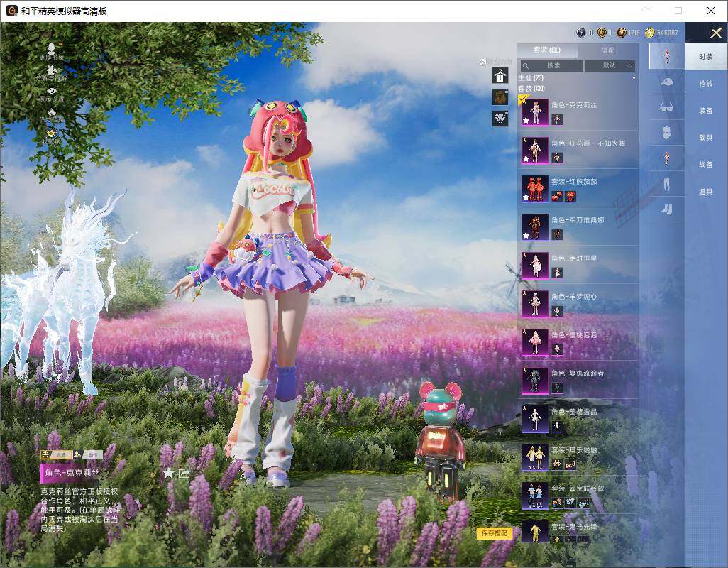The width and height of the screenshot is (728, 568).
Task: Select the 角色-绝对恒星 outfit thumbnail
Action: click(x=534, y=266)
